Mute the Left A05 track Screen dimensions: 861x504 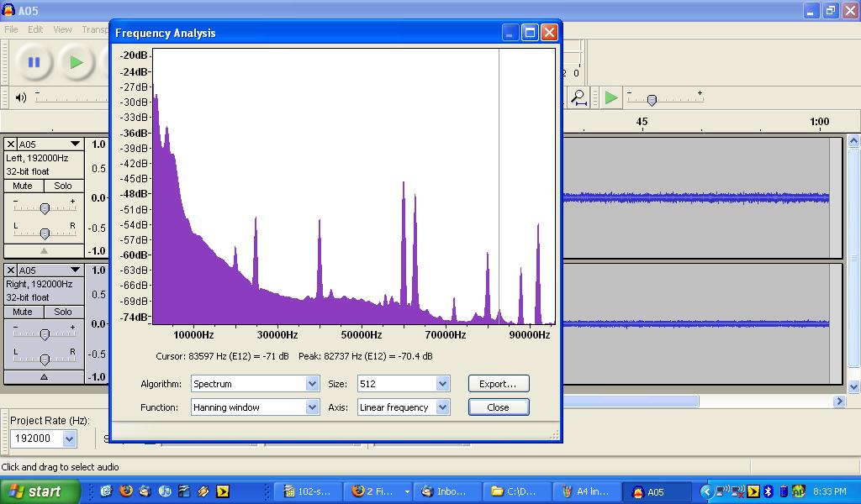coord(23,186)
